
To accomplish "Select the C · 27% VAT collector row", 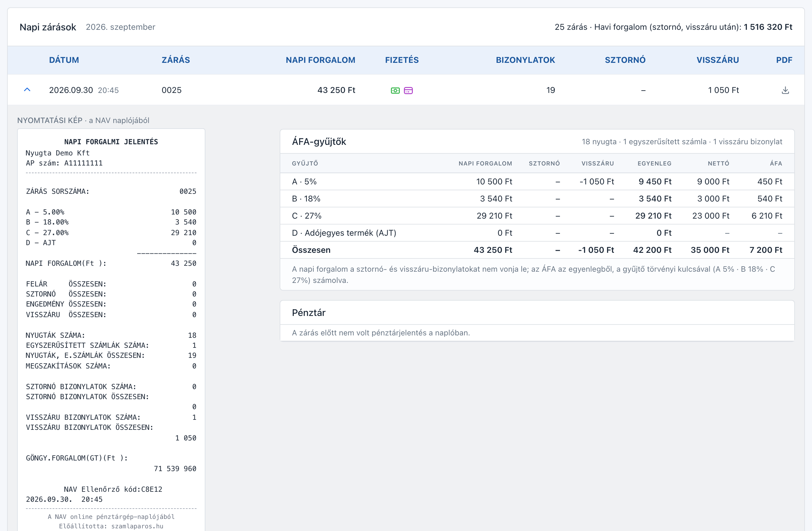I will coord(537,216).
